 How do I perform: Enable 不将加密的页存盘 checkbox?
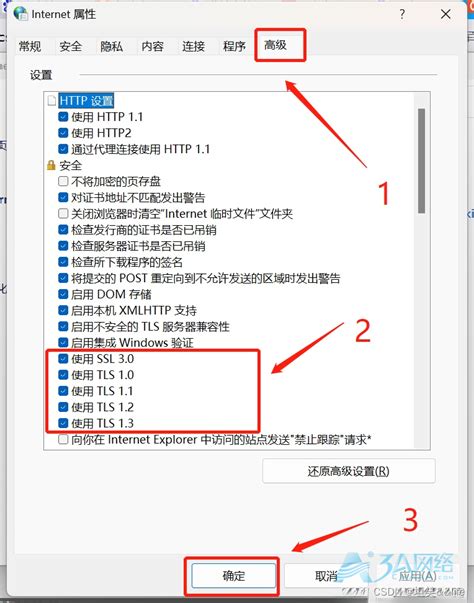point(63,181)
